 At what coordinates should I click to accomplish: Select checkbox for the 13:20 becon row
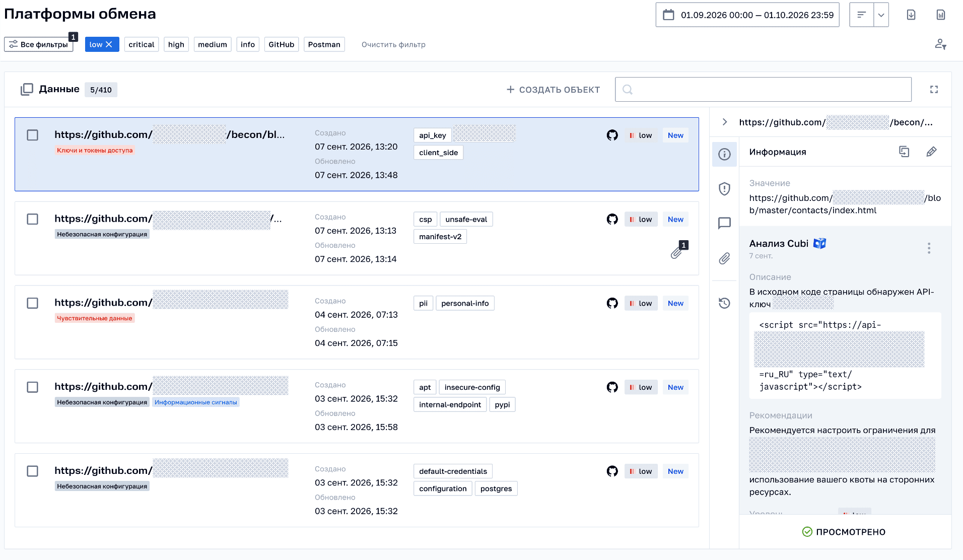pyautogui.click(x=32, y=135)
